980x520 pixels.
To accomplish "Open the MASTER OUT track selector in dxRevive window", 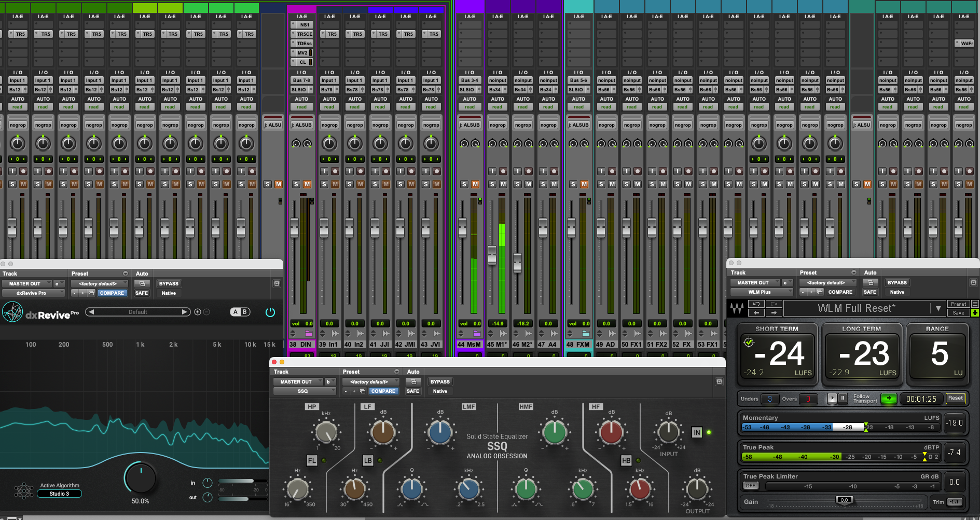I will (x=27, y=283).
